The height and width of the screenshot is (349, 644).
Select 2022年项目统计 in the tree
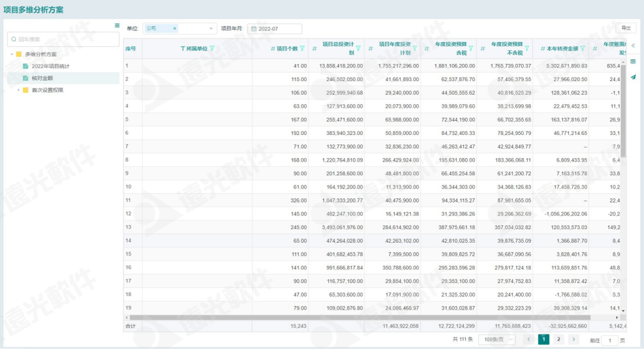point(51,66)
